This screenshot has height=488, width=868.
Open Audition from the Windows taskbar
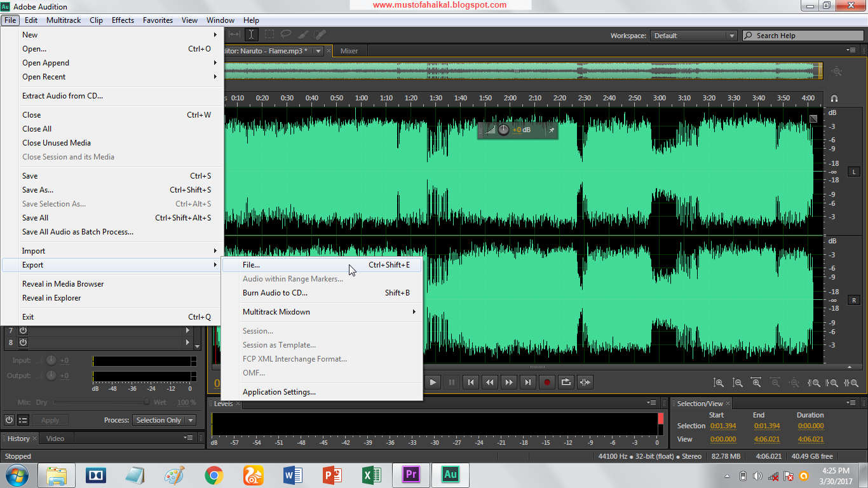pyautogui.click(x=451, y=475)
